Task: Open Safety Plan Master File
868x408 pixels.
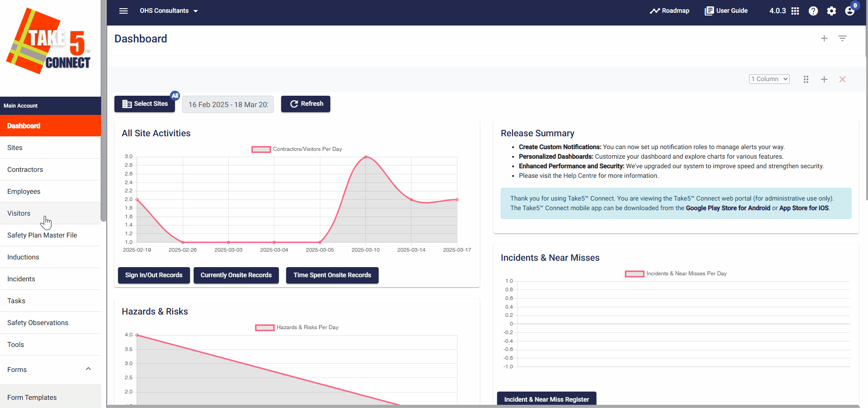Action: (x=51, y=235)
